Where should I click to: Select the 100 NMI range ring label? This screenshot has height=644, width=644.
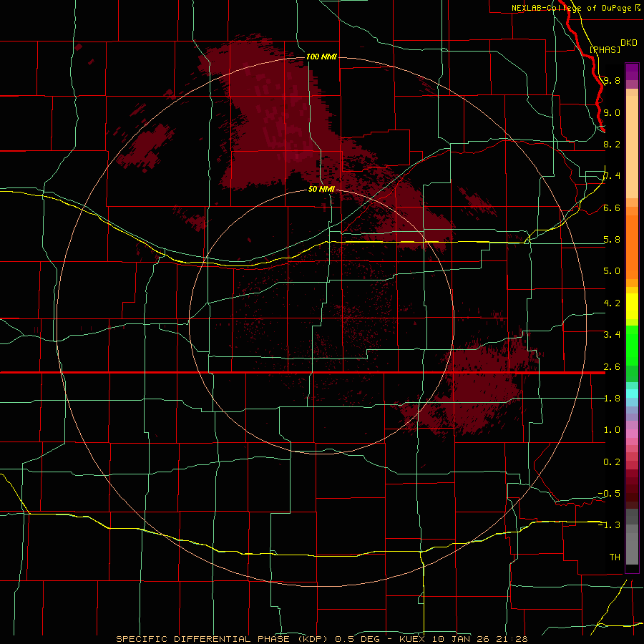coord(321,57)
